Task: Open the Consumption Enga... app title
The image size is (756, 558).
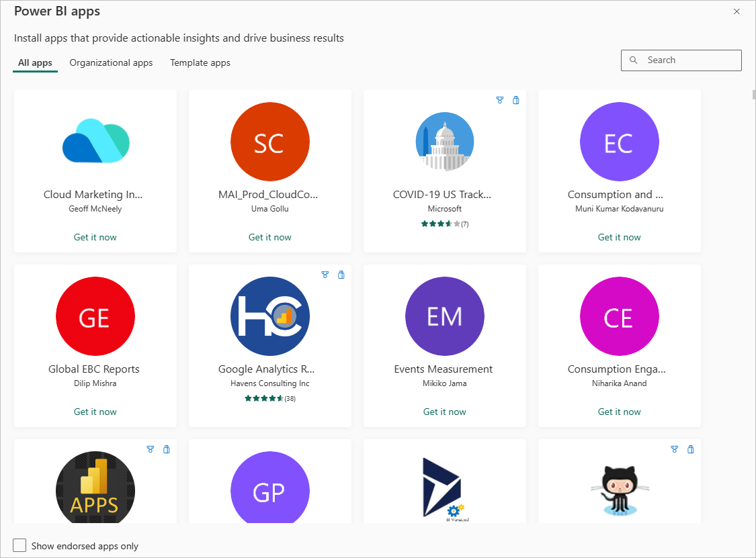Action: (617, 369)
